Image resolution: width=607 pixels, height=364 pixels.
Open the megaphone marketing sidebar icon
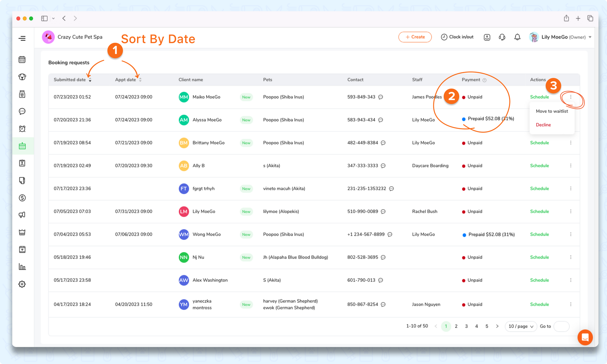pos(22,215)
